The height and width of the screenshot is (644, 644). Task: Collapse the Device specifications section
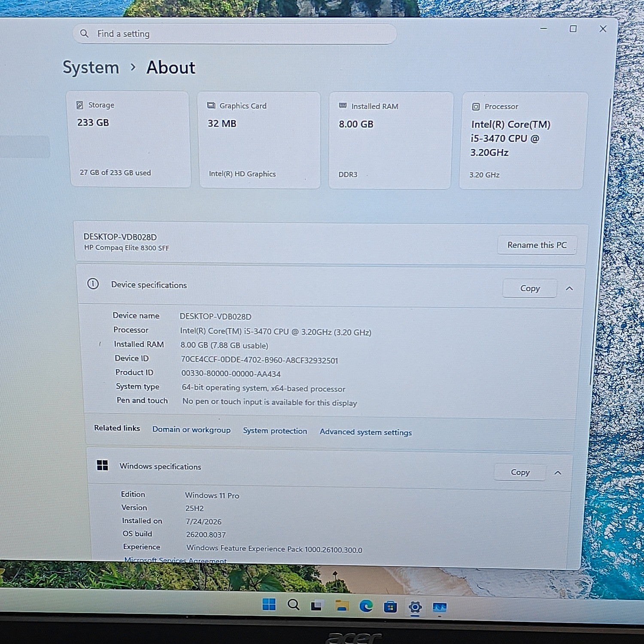point(569,289)
